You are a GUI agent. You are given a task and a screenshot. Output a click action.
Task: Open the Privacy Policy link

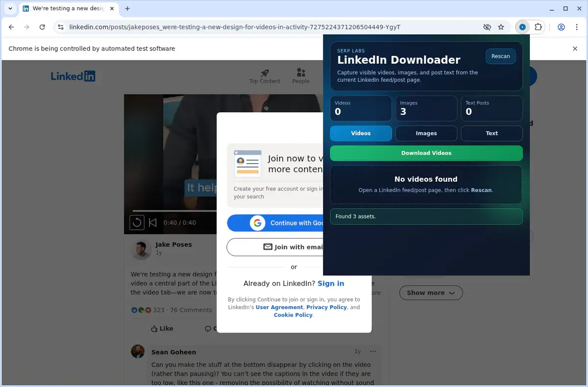click(x=327, y=307)
